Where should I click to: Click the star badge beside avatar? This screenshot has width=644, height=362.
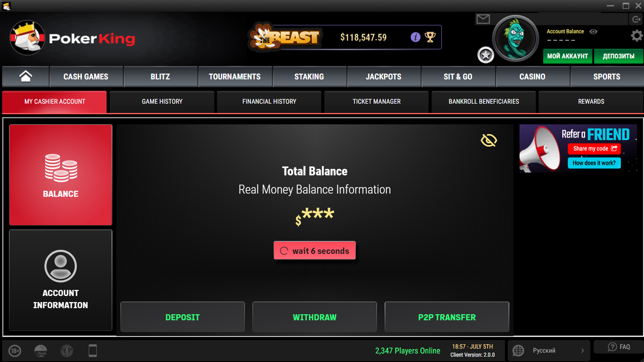[486, 55]
